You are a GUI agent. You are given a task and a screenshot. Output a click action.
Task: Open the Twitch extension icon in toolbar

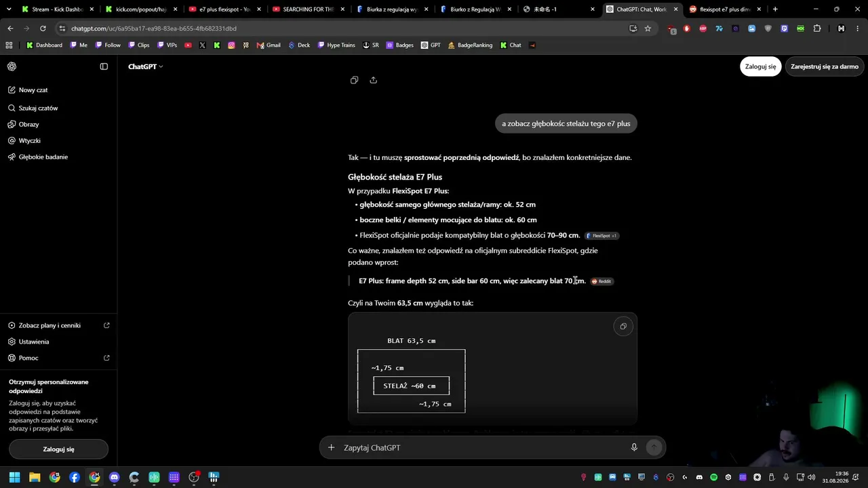[x=785, y=28]
